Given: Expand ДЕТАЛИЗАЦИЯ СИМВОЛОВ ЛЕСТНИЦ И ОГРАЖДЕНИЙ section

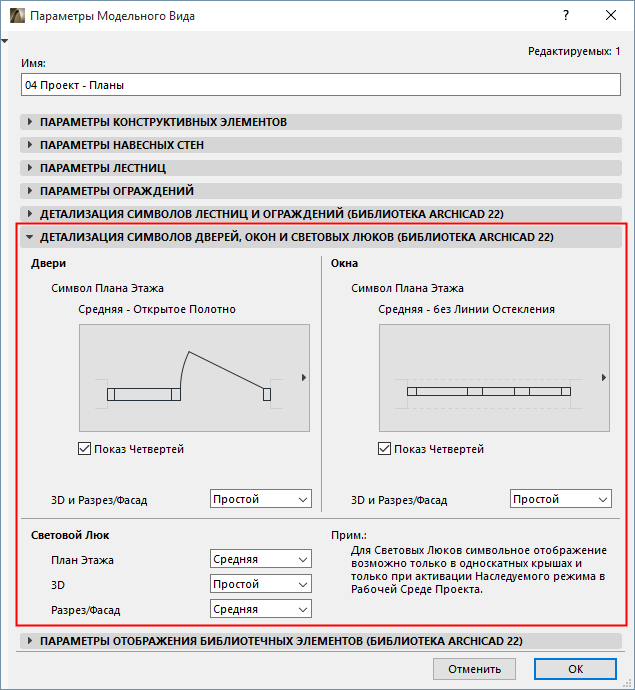Looking at the screenshot, I should pos(321,214).
